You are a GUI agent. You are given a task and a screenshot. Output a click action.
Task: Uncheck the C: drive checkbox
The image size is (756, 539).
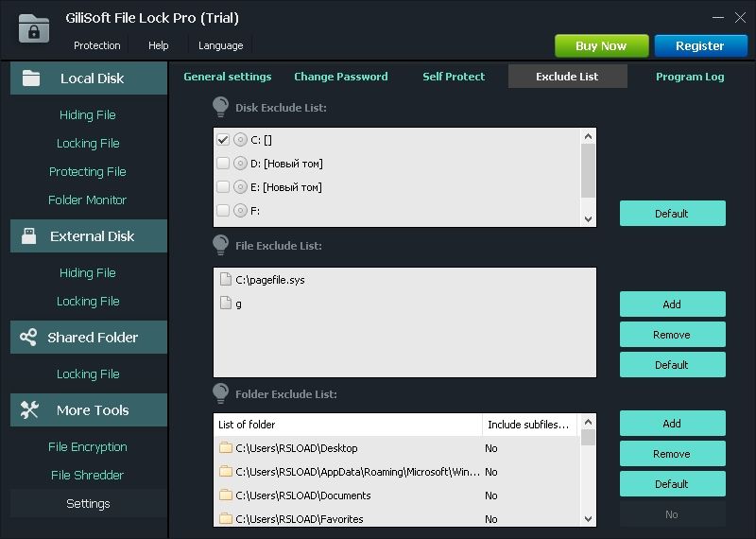223,140
